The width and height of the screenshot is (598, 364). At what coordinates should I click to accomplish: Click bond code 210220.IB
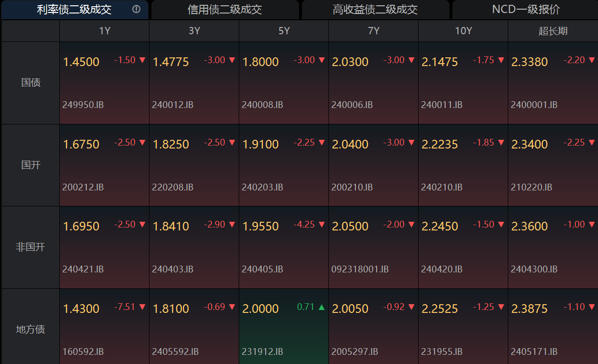pos(531,187)
